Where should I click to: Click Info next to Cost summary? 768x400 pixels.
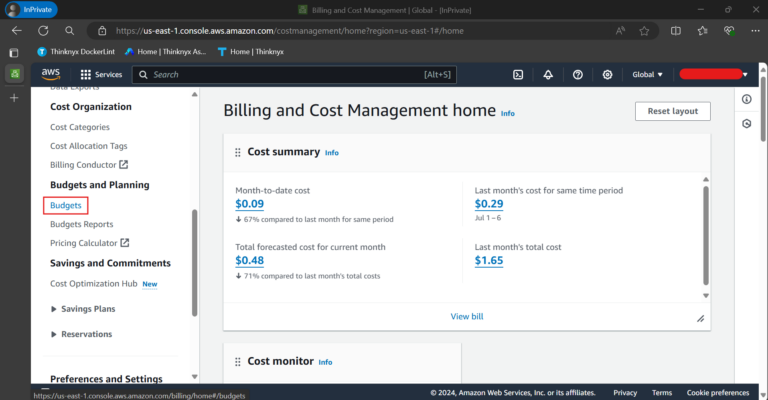point(332,153)
